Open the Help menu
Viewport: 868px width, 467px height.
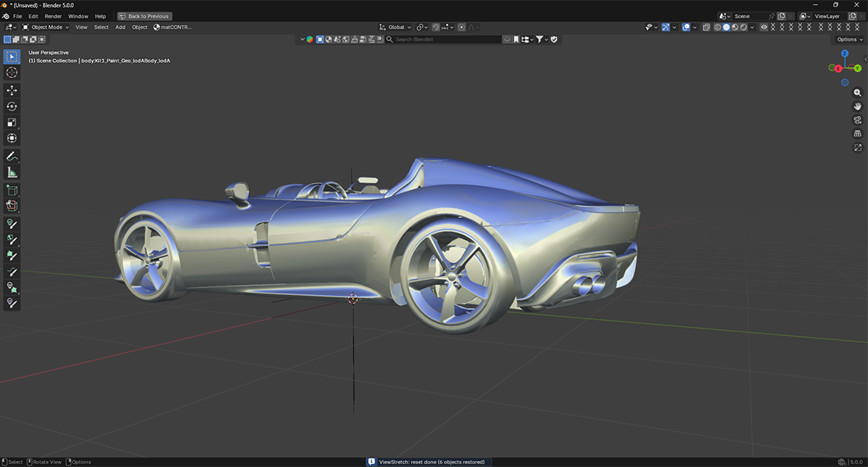coord(100,16)
